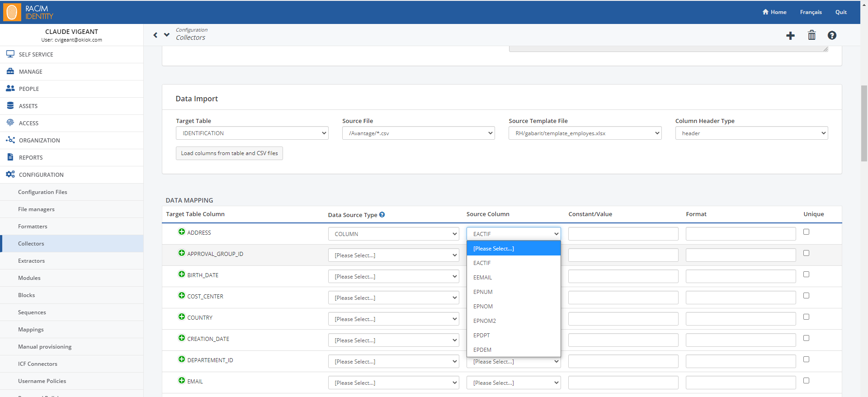Select EPDEM option in dropdown list
Image resolution: width=868 pixels, height=397 pixels.
point(514,350)
